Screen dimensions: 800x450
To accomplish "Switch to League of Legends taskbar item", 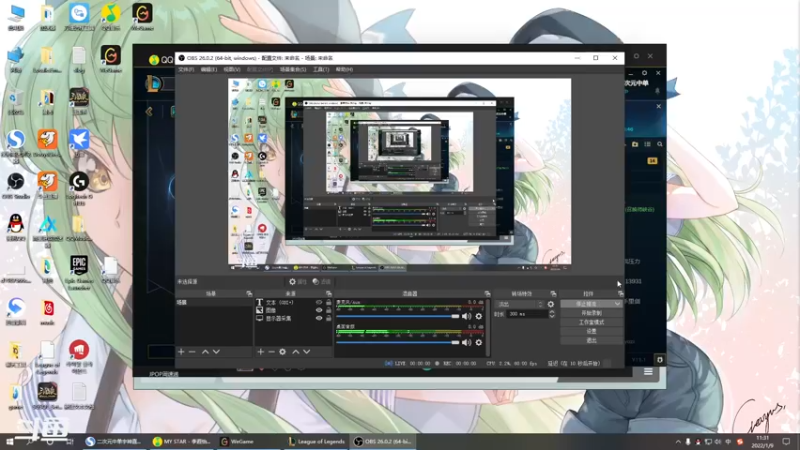I will [317, 442].
